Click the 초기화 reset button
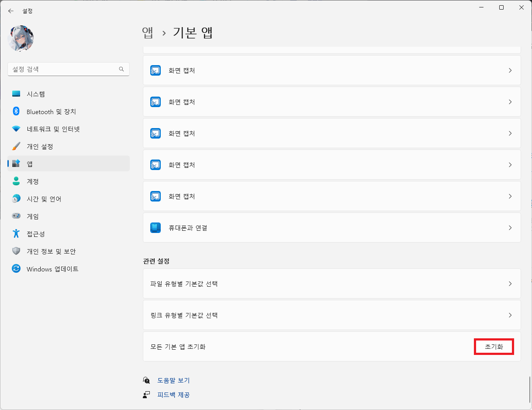This screenshot has height=410, width=532. 494,347
